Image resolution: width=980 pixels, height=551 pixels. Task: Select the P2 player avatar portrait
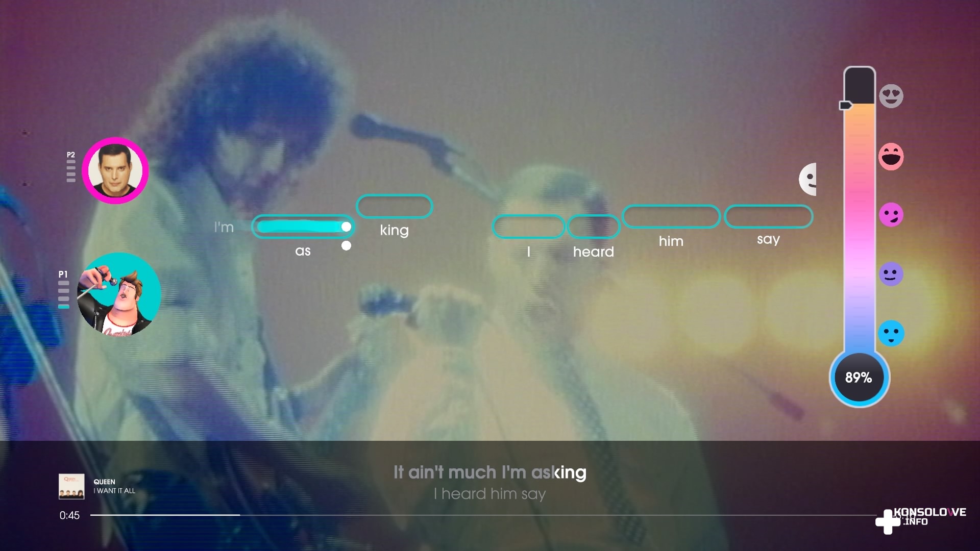[115, 170]
